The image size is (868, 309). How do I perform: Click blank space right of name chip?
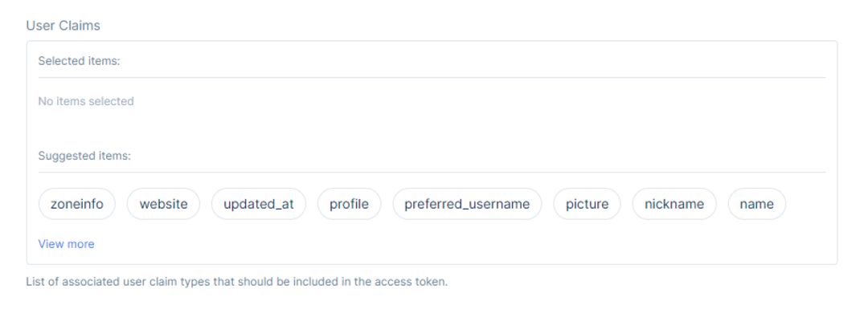(806, 204)
